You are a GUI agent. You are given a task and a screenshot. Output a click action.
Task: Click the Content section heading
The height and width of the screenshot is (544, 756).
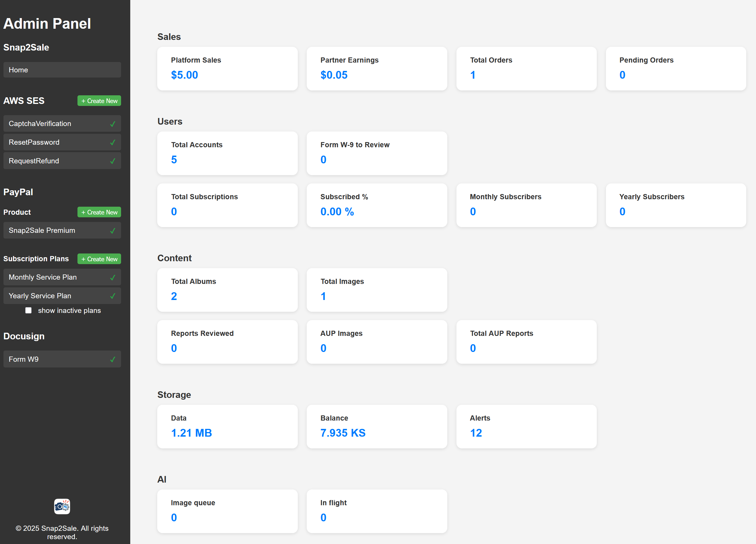click(174, 258)
